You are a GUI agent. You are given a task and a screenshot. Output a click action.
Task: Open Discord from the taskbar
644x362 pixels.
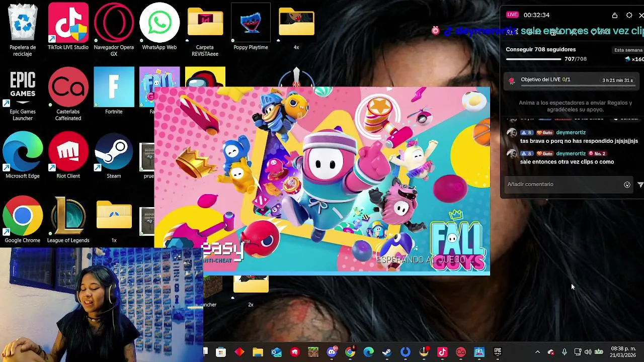coord(332,352)
